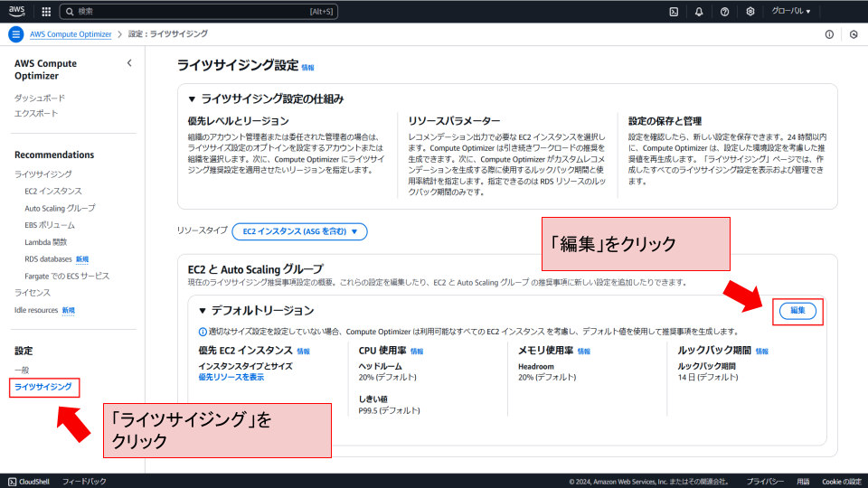This screenshot has width=868, height=488.
Task: Open the リソースタイプ EC2 インスタンス dropdown
Action: (299, 231)
